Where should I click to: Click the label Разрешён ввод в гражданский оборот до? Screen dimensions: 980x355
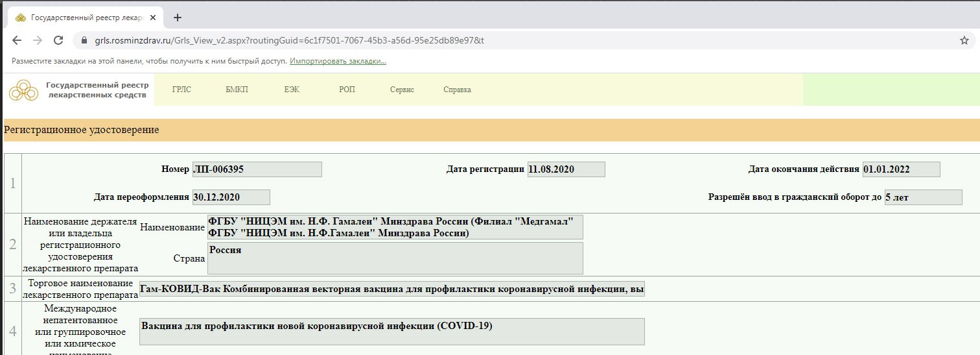click(x=795, y=197)
